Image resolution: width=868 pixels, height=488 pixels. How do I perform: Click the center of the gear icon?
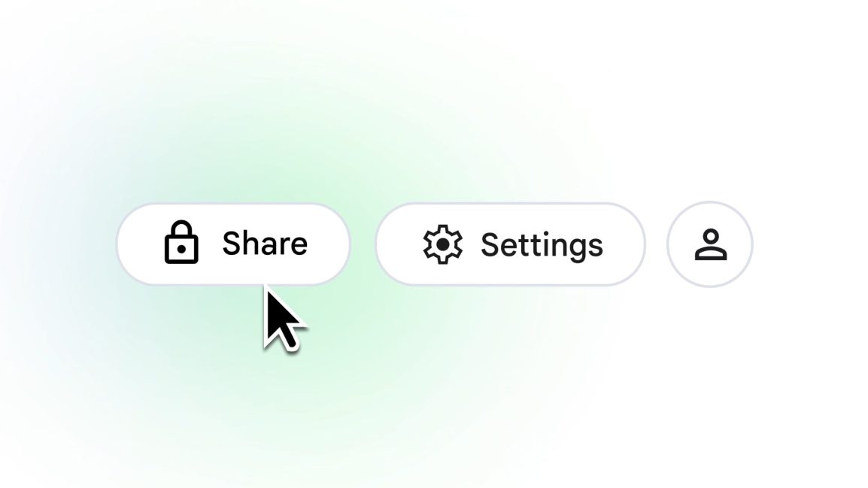coord(442,244)
